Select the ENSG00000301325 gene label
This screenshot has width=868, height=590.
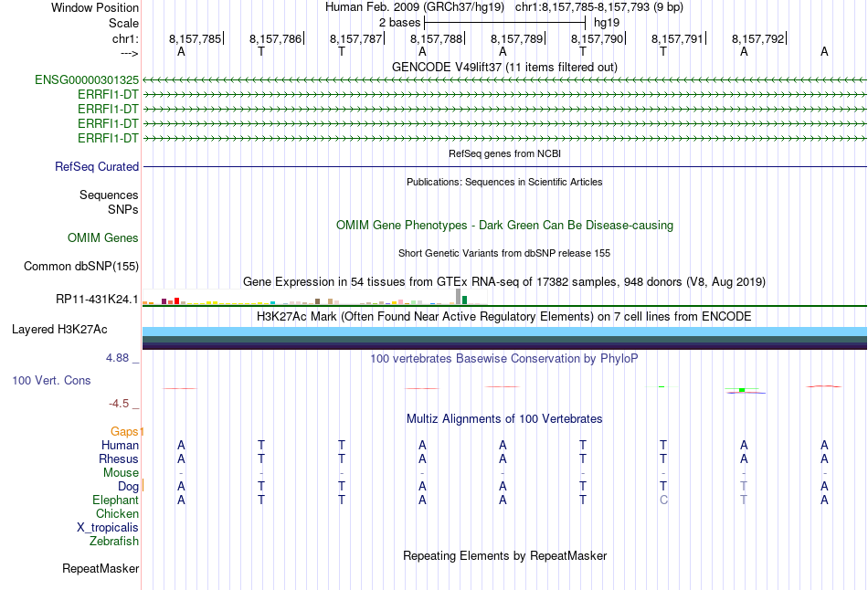[x=87, y=79]
